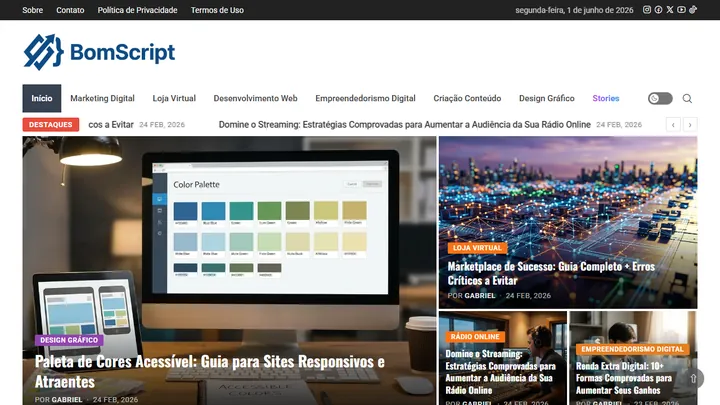Open author GABRIEL on Marketplace article
The width and height of the screenshot is (720, 405).
480,296
